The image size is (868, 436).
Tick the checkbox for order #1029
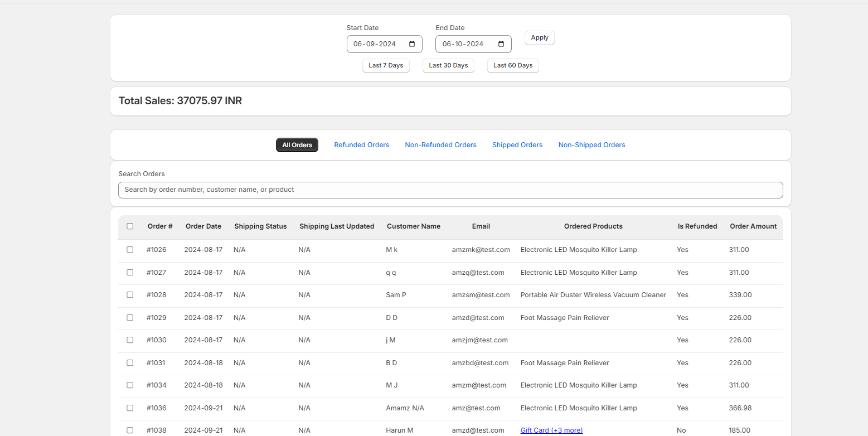[x=130, y=318]
